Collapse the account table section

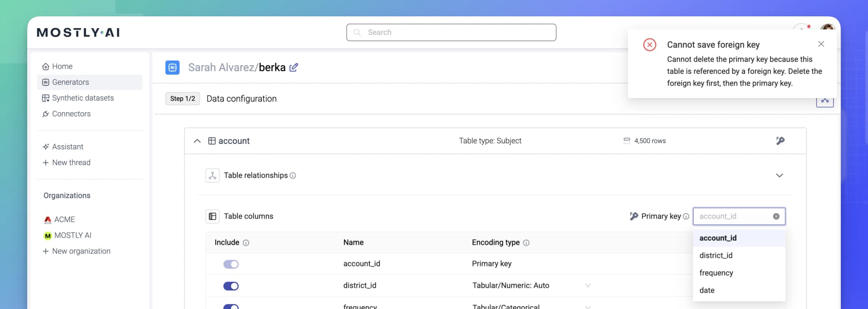point(197,141)
